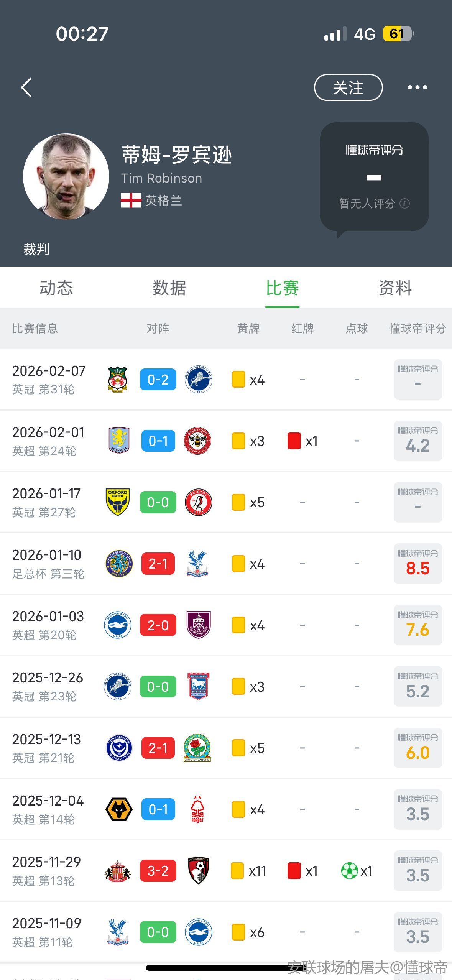Tap the Aston Villa crest icon
452x980 pixels.
click(x=119, y=441)
